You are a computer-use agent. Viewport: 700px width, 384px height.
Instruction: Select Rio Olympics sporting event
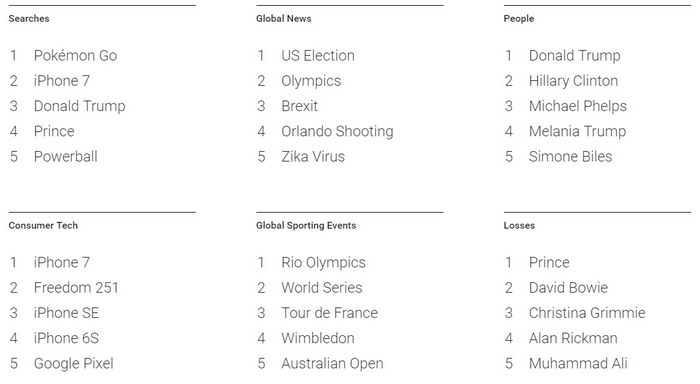323,263
